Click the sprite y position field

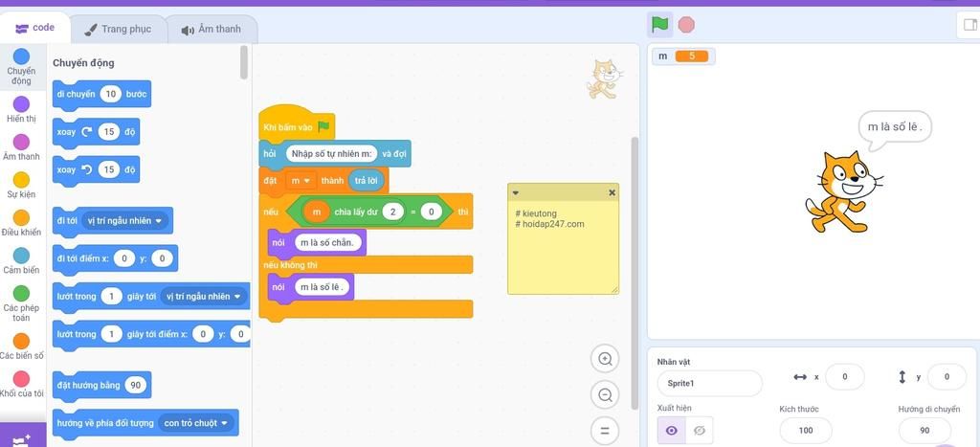coord(947,376)
